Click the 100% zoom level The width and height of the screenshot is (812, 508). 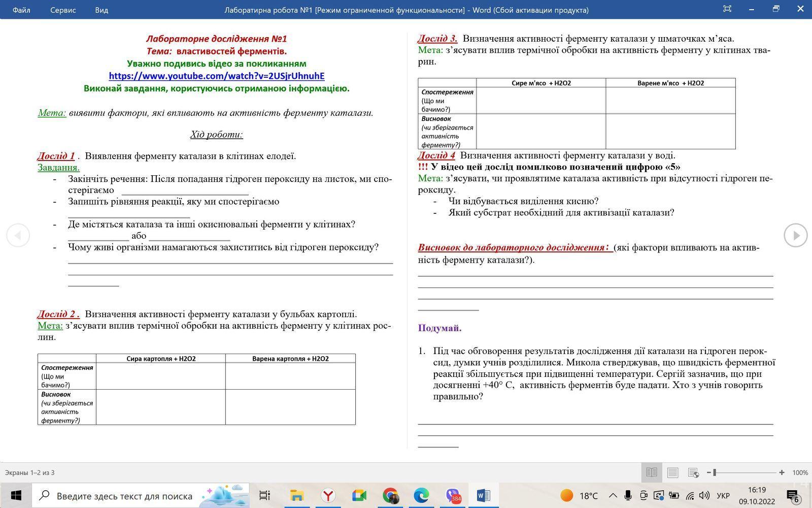tap(800, 472)
